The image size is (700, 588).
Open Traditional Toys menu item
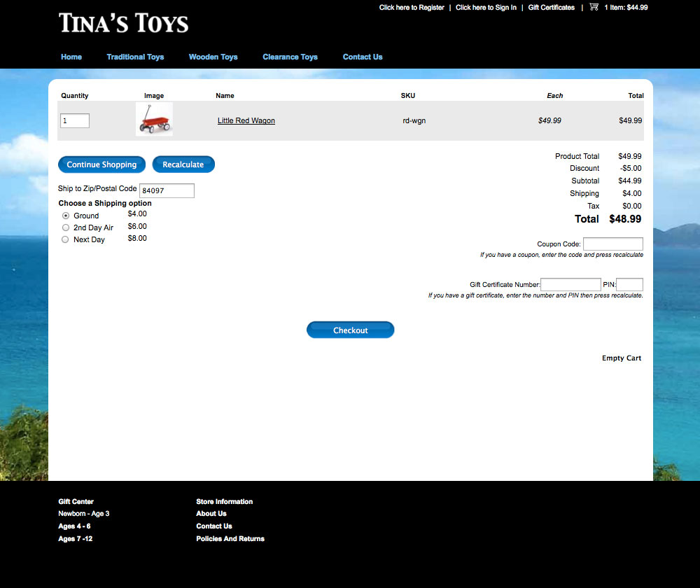point(135,57)
